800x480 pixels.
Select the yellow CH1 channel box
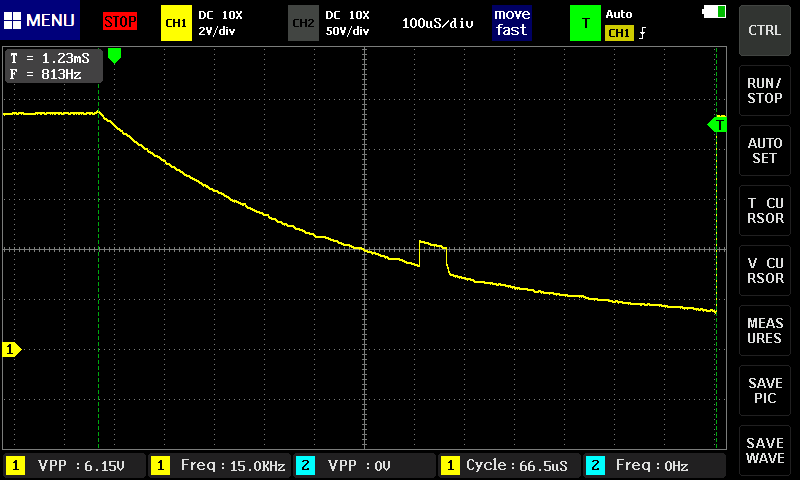coord(176,23)
